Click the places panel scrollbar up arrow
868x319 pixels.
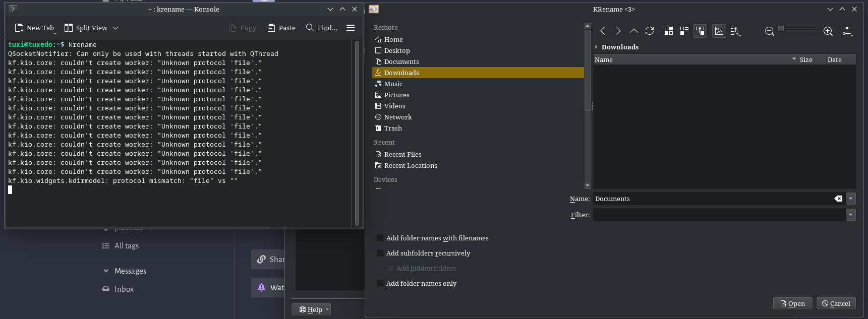click(588, 26)
